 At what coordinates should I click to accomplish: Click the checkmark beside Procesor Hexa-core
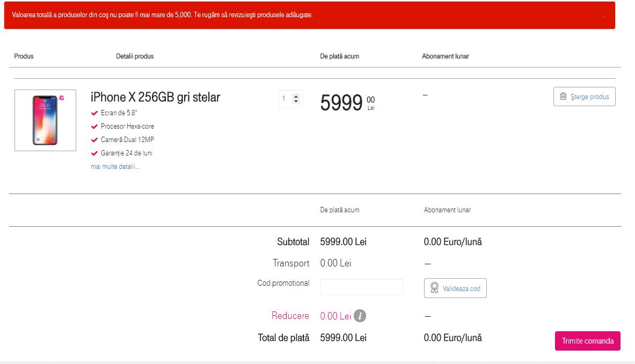(94, 127)
